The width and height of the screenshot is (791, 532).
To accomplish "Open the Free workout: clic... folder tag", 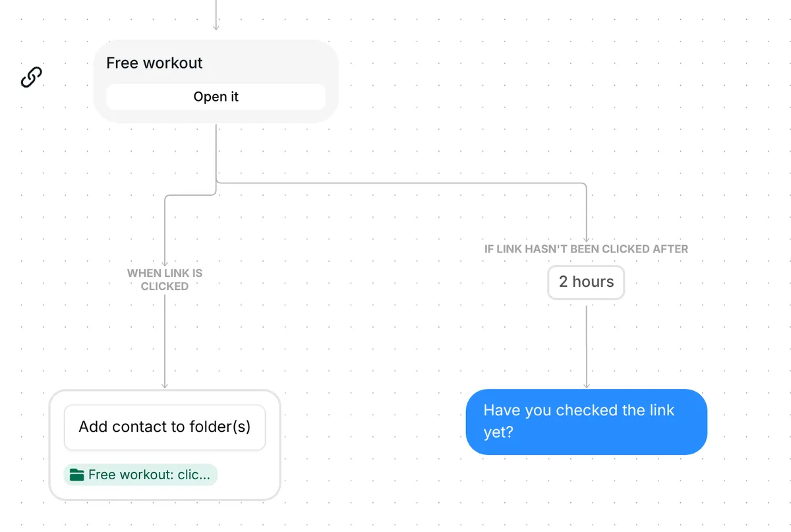I will click(x=140, y=475).
